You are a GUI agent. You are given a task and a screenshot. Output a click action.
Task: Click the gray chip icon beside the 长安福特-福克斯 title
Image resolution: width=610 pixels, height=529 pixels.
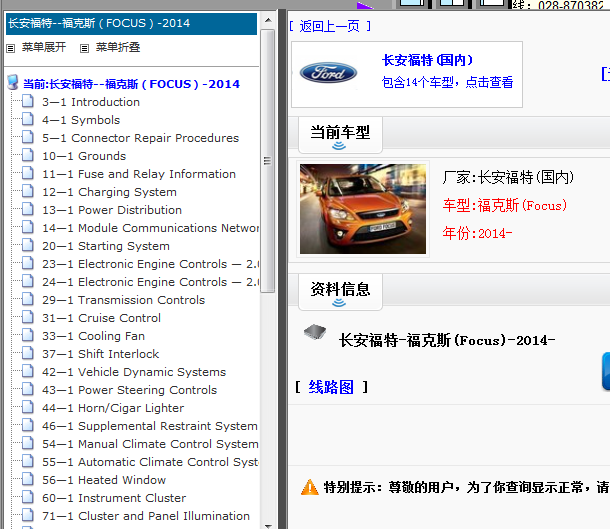(315, 332)
